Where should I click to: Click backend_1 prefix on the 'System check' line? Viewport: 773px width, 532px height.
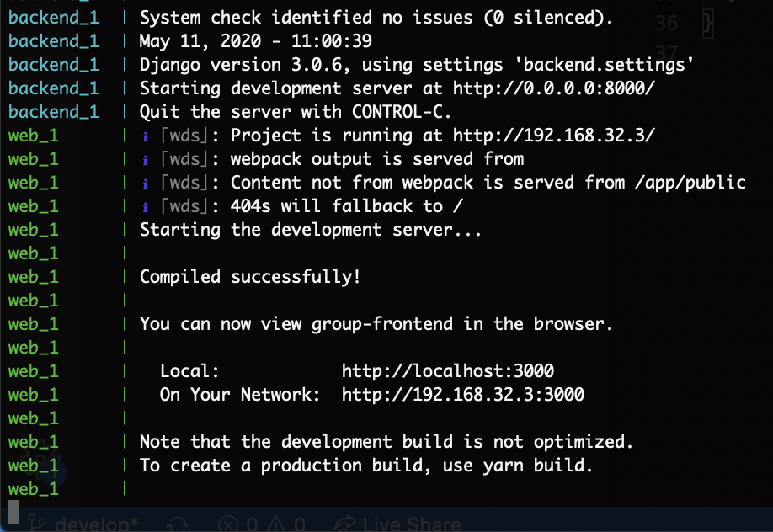54,18
